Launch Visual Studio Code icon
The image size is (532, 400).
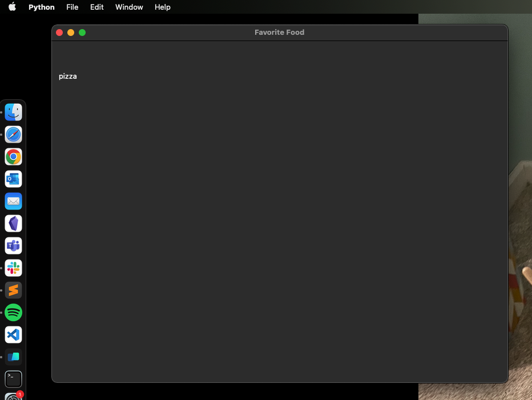[x=13, y=335]
